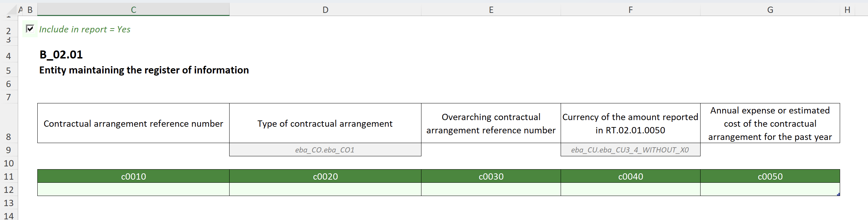The height and width of the screenshot is (220, 868).
Task: Click empty input cell under c0010
Action: pyautogui.click(x=133, y=189)
